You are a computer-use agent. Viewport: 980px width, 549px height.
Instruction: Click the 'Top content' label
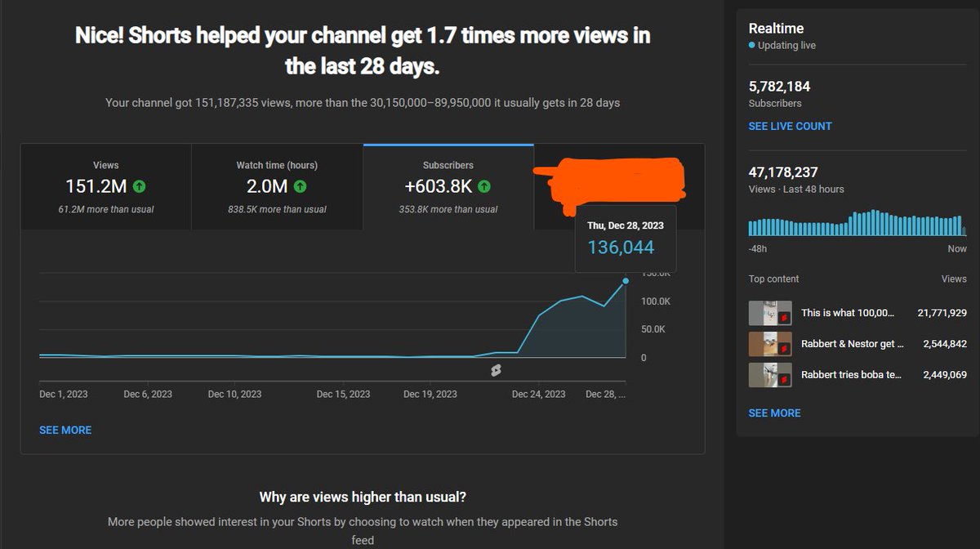[x=773, y=279]
